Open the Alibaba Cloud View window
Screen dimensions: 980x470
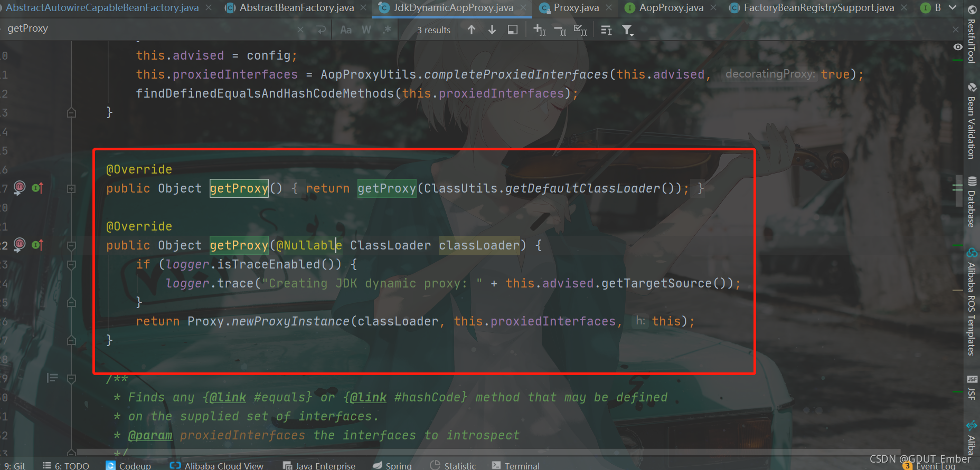pos(216,466)
